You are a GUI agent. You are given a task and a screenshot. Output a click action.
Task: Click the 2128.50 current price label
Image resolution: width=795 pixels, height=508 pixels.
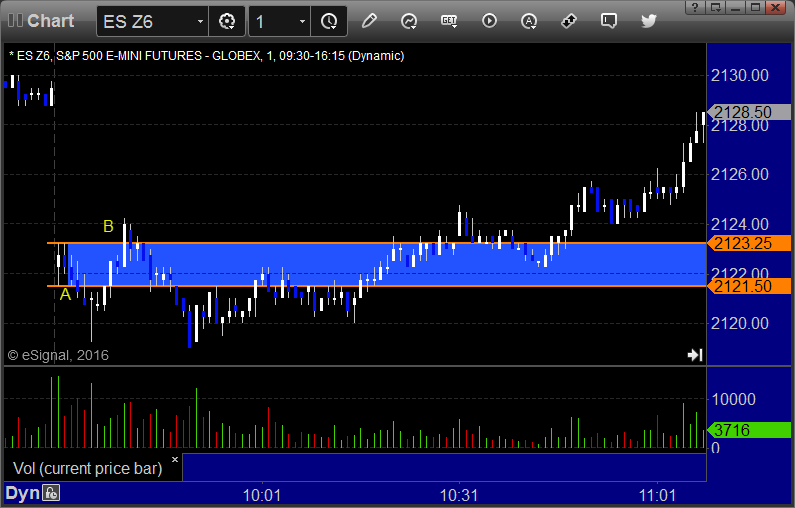tap(749, 112)
